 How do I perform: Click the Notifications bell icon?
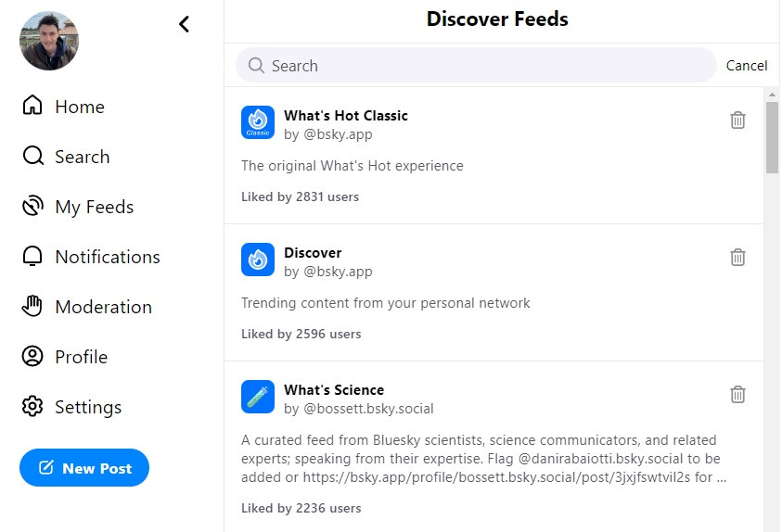[32, 256]
